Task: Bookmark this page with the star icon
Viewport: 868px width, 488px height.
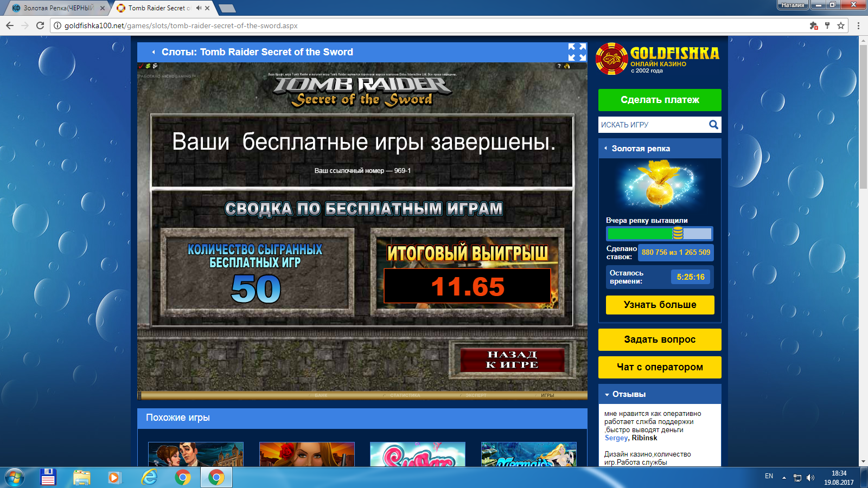Action: pos(841,25)
